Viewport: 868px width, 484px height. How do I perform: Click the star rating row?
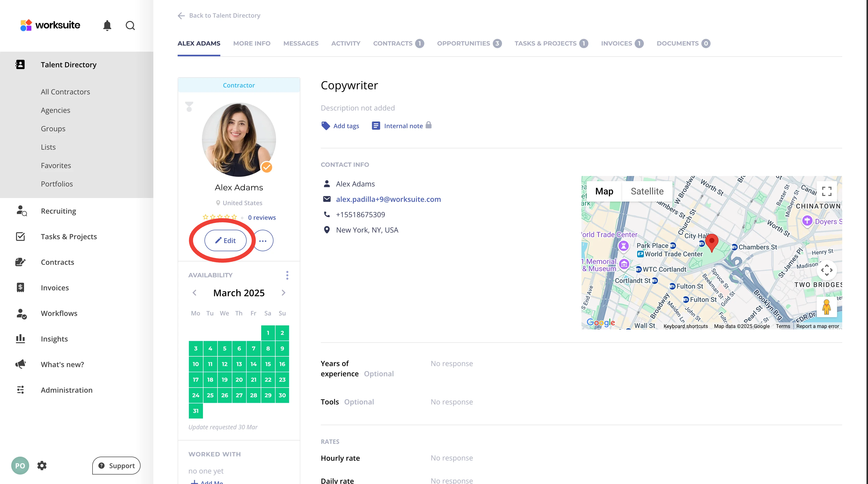pyautogui.click(x=220, y=217)
